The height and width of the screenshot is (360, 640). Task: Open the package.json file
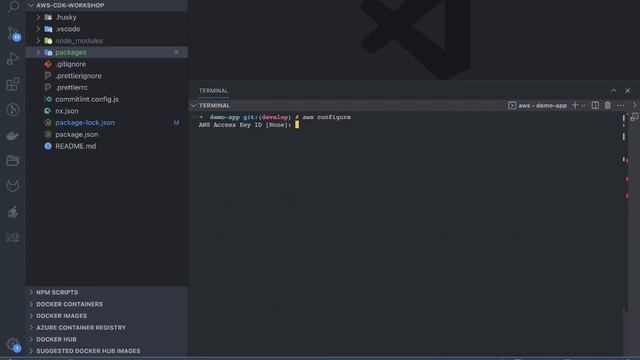click(107, 134)
